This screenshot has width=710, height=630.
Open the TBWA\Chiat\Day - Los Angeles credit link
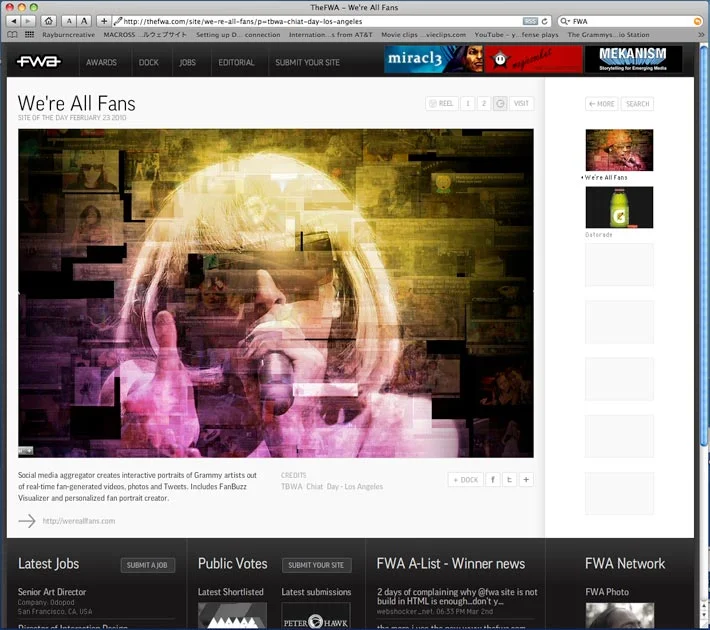[x=332, y=486]
